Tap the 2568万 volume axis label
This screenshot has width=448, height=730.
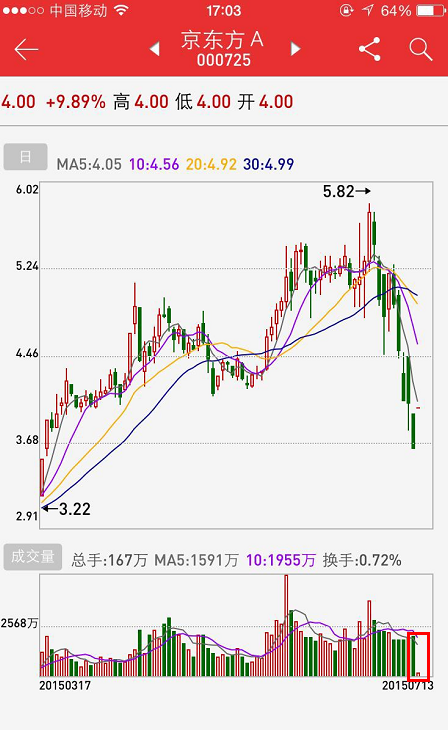[20, 623]
